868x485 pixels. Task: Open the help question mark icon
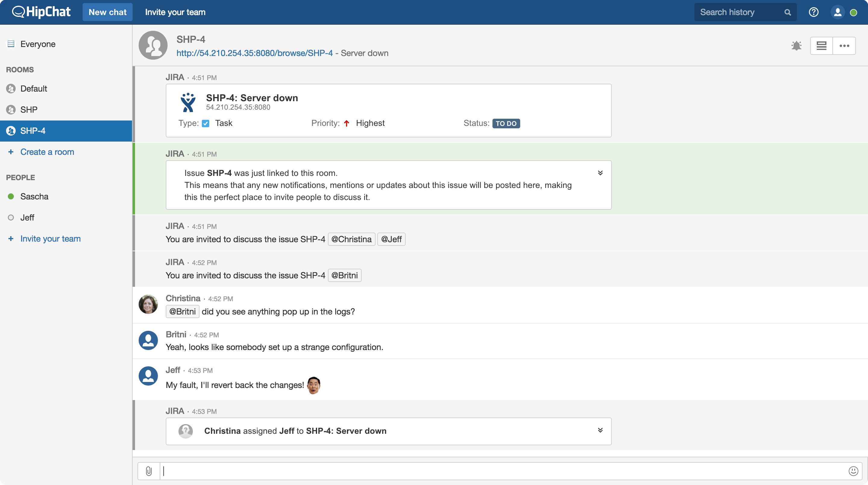[813, 12]
